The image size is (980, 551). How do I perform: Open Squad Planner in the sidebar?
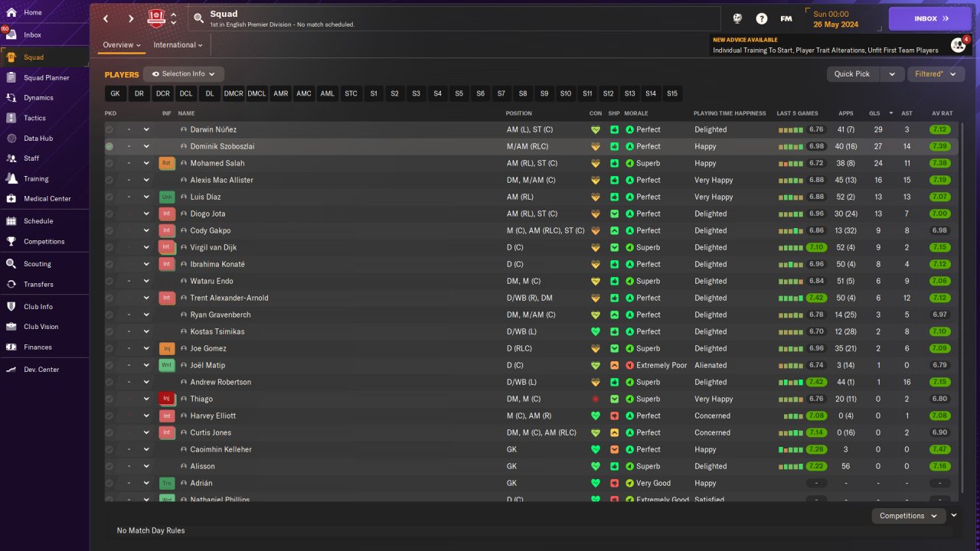tap(44, 77)
